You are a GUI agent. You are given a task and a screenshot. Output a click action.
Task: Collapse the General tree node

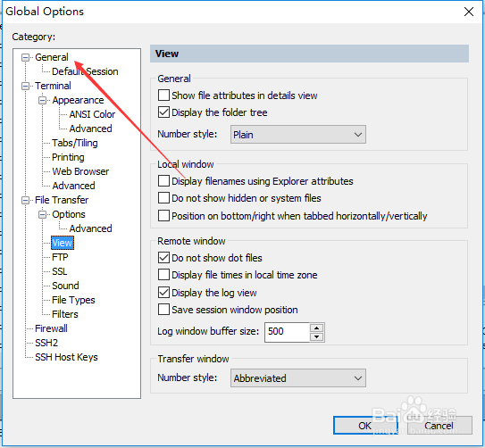pos(25,57)
